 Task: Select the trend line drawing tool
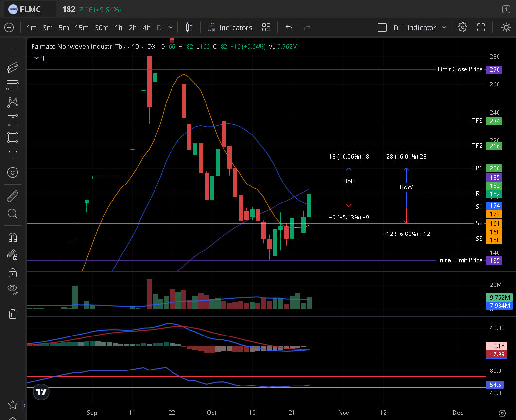(x=13, y=67)
